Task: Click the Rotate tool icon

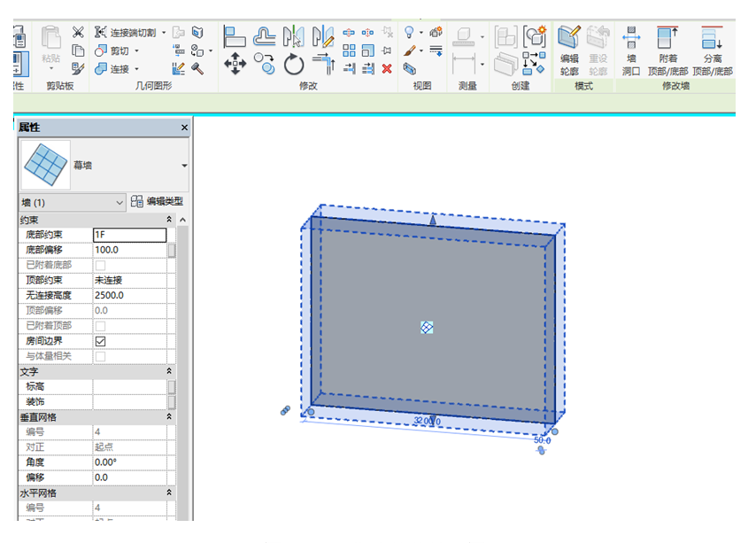Action: click(294, 64)
